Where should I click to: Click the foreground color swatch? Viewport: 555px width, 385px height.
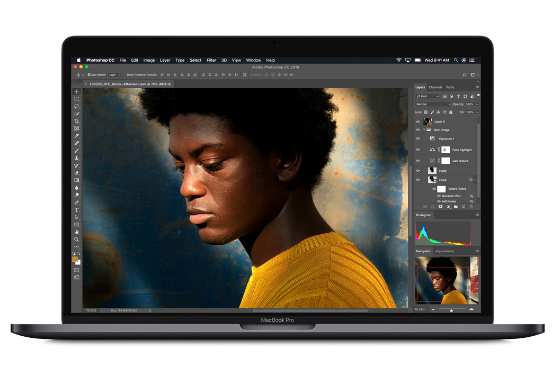[75, 259]
